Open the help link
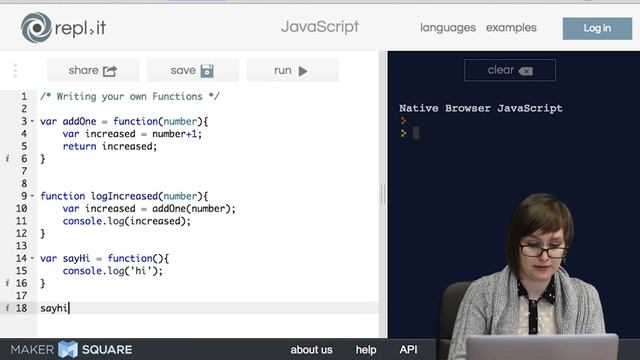The width and height of the screenshot is (640, 360). (366, 350)
